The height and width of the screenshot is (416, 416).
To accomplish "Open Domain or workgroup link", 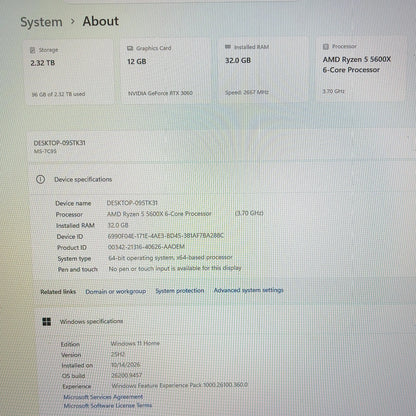I will 116,292.
